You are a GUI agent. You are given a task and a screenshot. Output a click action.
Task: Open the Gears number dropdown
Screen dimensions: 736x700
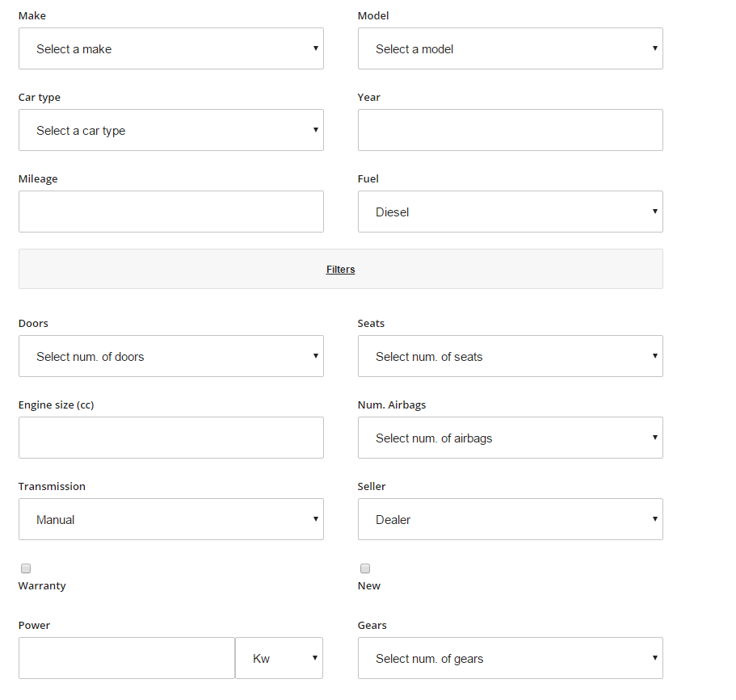click(x=510, y=658)
